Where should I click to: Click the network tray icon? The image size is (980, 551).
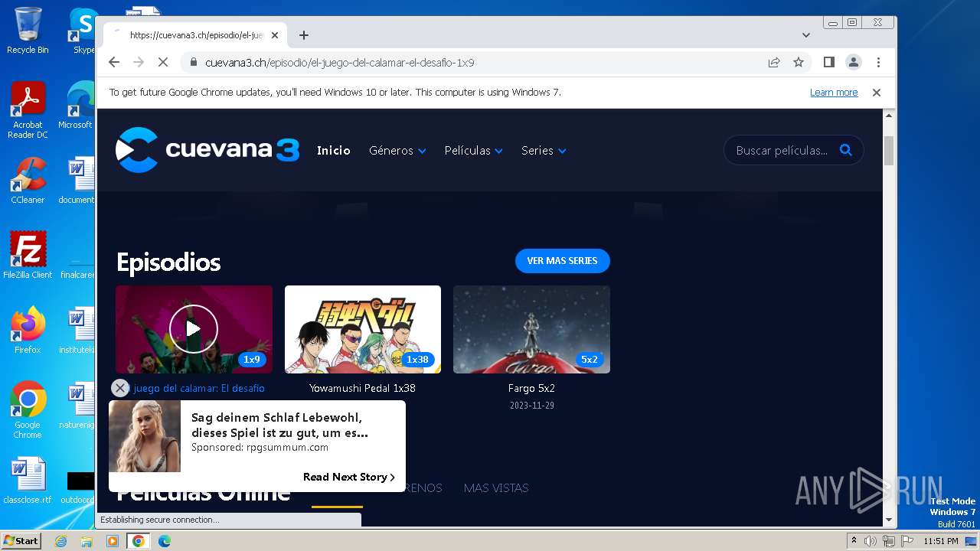[x=889, y=541]
